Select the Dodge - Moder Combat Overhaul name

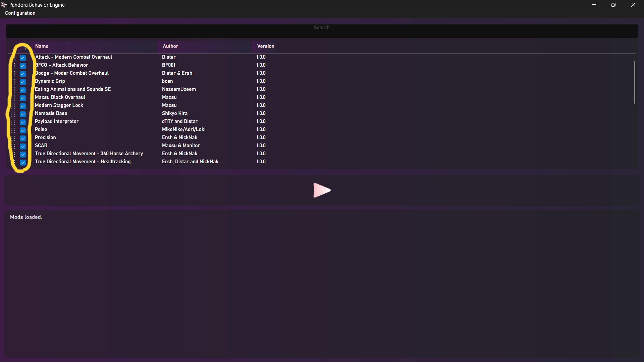point(72,73)
